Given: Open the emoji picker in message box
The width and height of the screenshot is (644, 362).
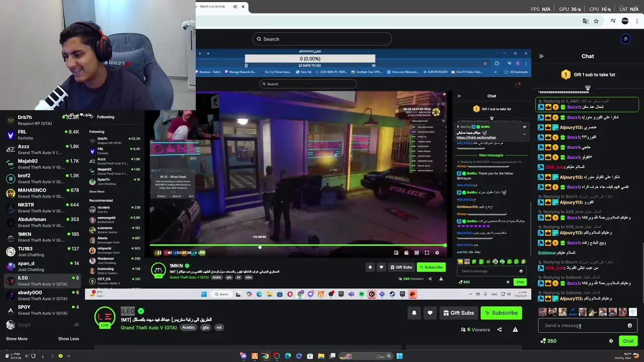Looking at the screenshot, I should point(629,325).
